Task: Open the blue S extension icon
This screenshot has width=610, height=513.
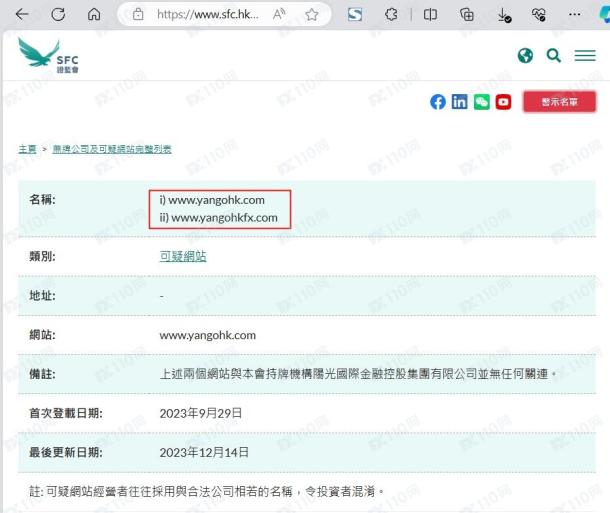Action: 355,15
